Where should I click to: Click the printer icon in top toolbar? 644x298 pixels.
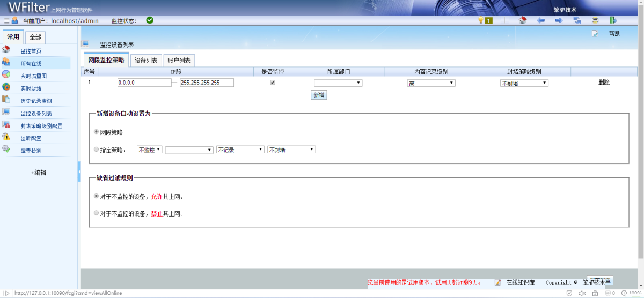click(x=595, y=20)
